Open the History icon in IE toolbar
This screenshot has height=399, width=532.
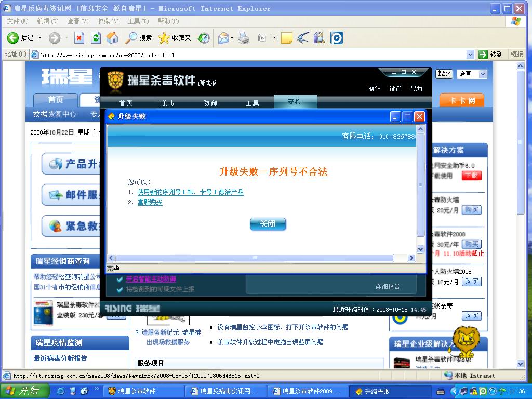tap(204, 37)
